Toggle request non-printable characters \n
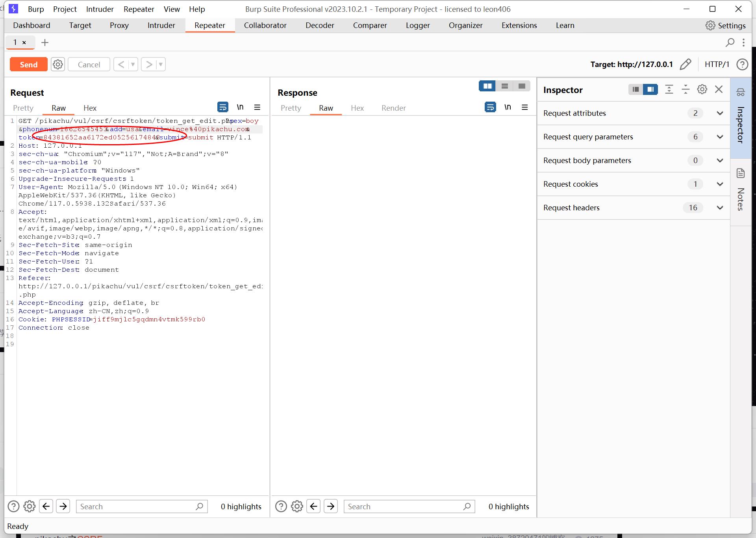 240,107
